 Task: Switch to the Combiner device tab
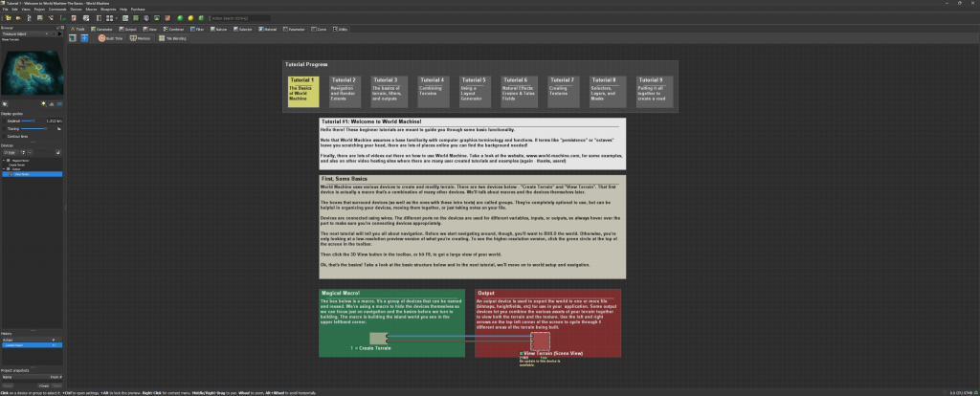coord(174,29)
